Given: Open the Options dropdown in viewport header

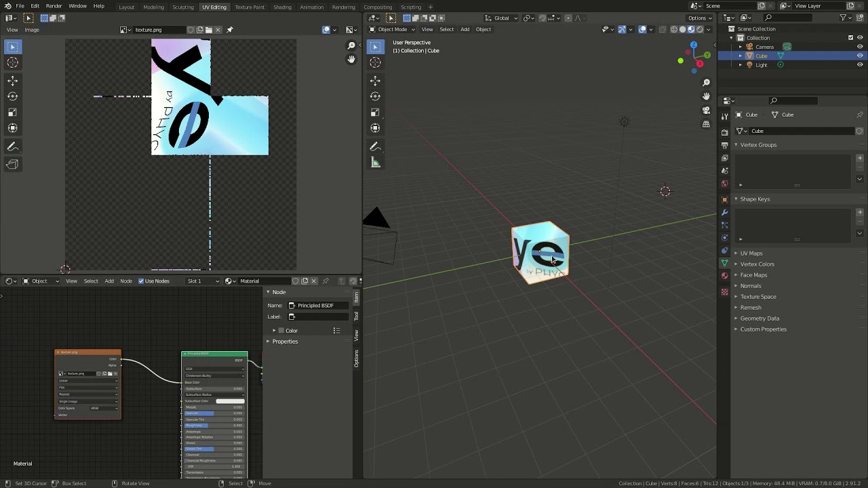Looking at the screenshot, I should click(x=700, y=18).
